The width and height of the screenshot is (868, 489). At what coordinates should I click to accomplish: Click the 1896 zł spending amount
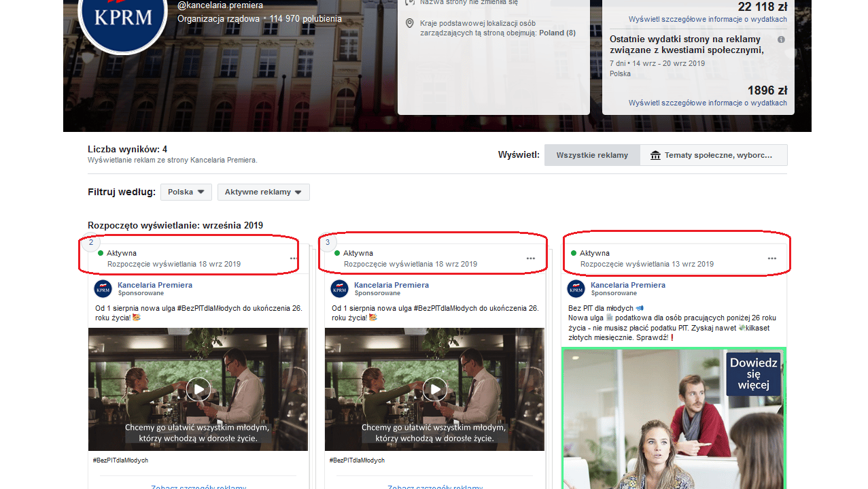point(767,90)
